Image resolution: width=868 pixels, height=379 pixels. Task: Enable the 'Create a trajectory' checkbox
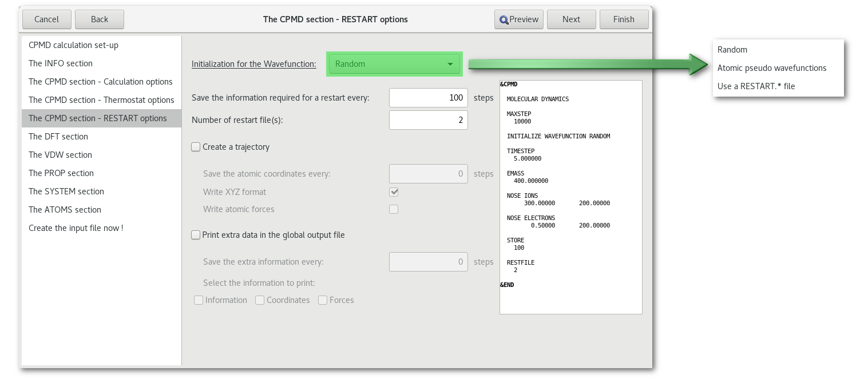pos(196,147)
